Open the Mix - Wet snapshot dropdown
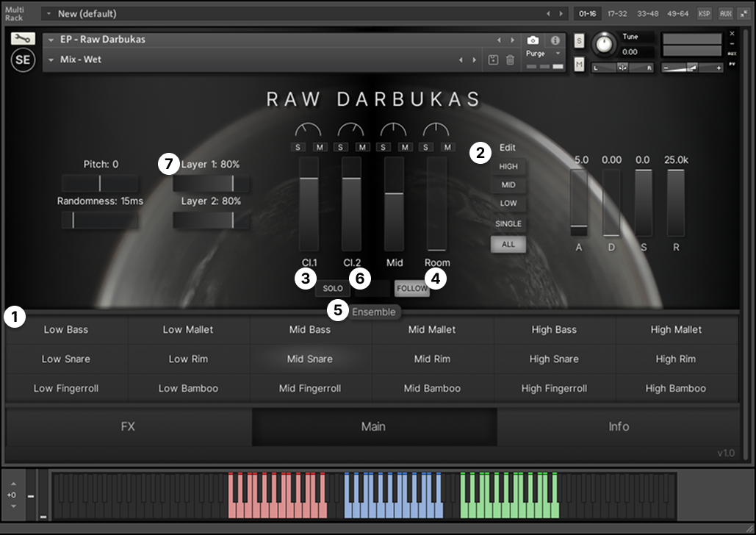756x535 pixels. point(52,60)
